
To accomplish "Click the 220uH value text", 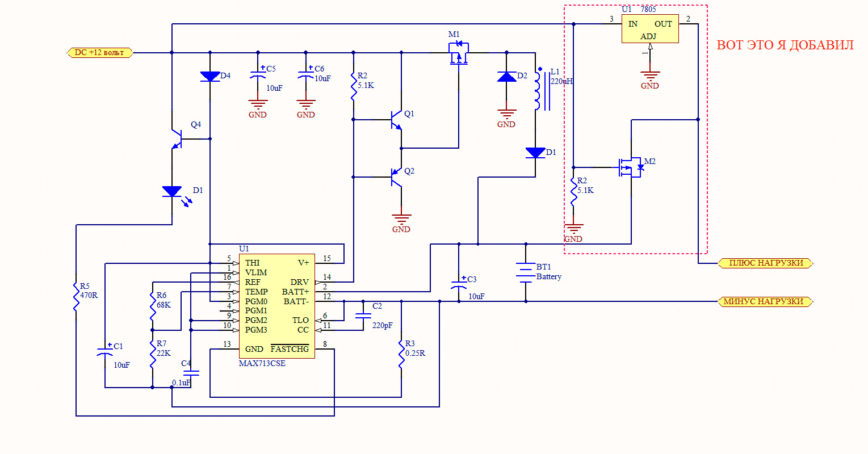I will (x=561, y=81).
